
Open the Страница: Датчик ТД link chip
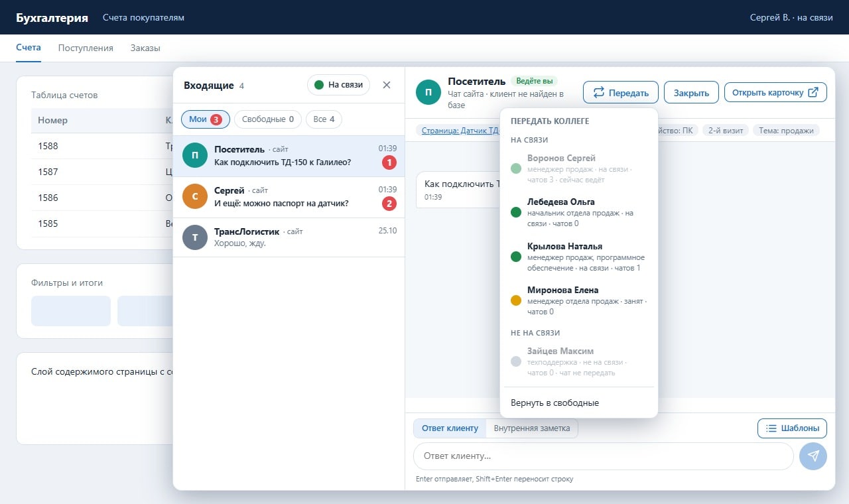[x=458, y=131]
